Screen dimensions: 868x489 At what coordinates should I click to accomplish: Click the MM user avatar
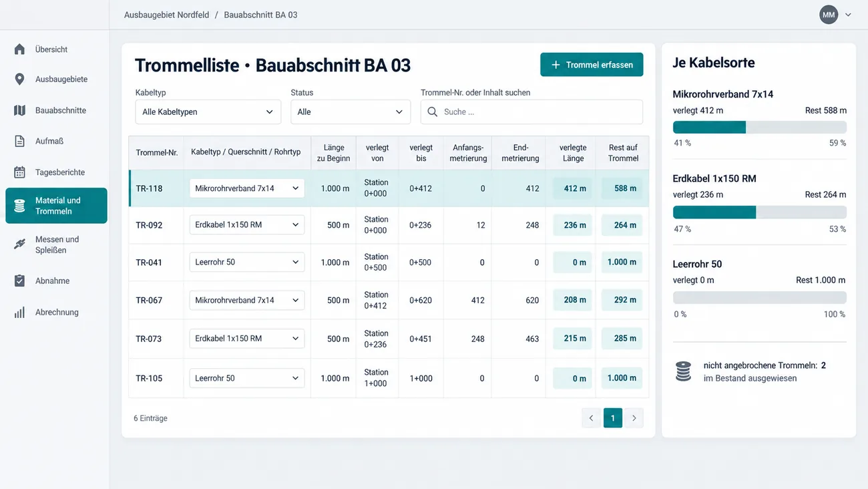tap(829, 15)
